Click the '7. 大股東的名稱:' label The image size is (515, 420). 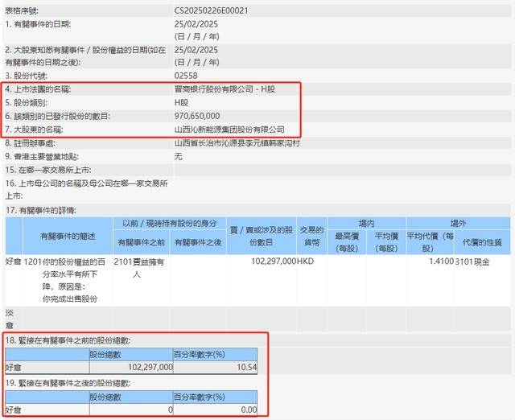coord(34,130)
